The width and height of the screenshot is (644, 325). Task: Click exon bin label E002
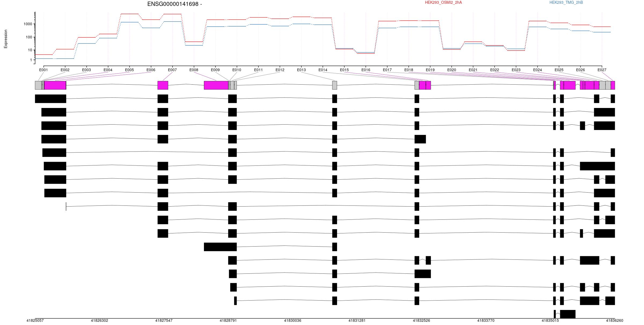click(x=65, y=70)
